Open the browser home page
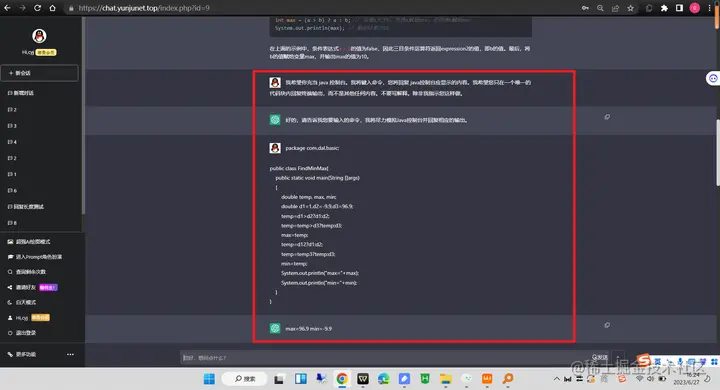Viewport: 720px width, 390px height. [x=52, y=8]
